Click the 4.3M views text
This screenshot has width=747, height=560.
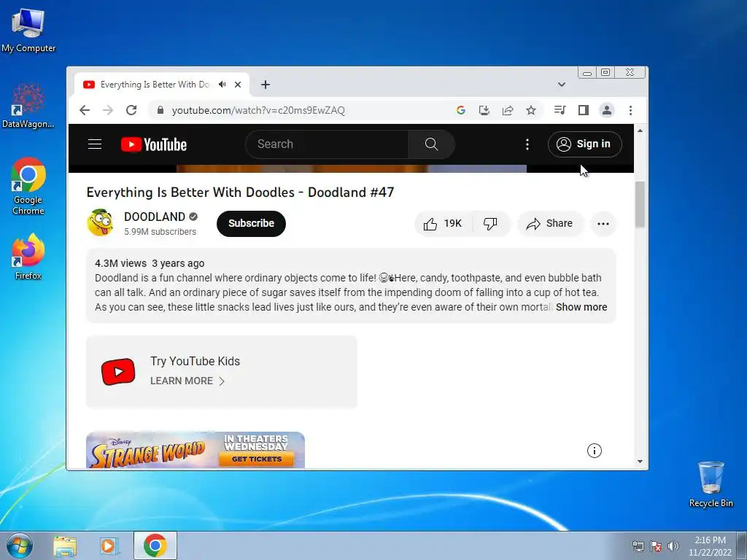[x=120, y=263]
